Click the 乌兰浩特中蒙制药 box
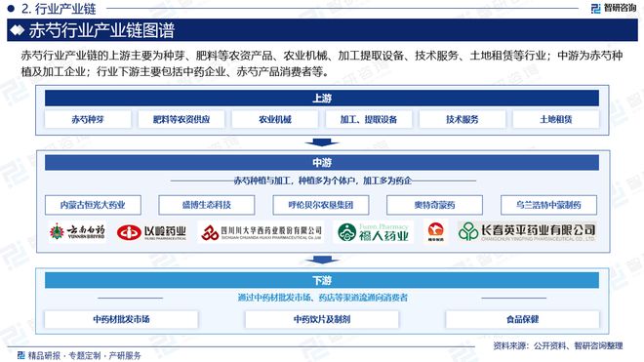 (548, 205)
